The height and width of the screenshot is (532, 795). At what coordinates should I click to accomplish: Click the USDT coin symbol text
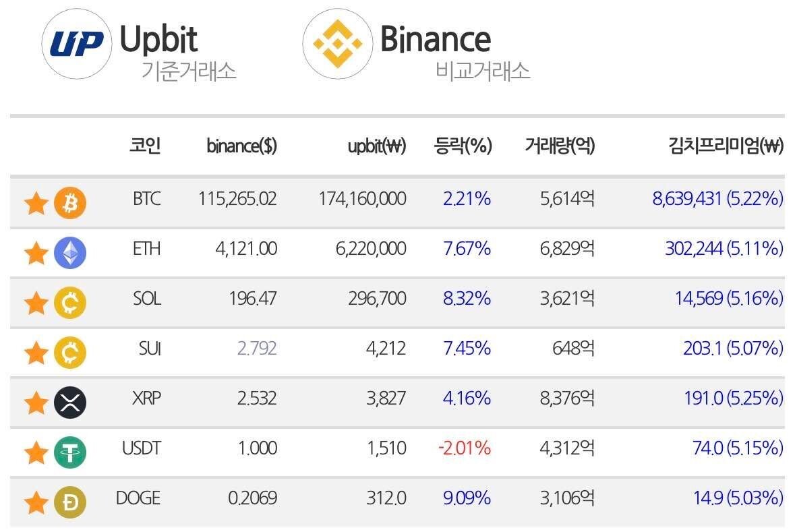(x=141, y=448)
